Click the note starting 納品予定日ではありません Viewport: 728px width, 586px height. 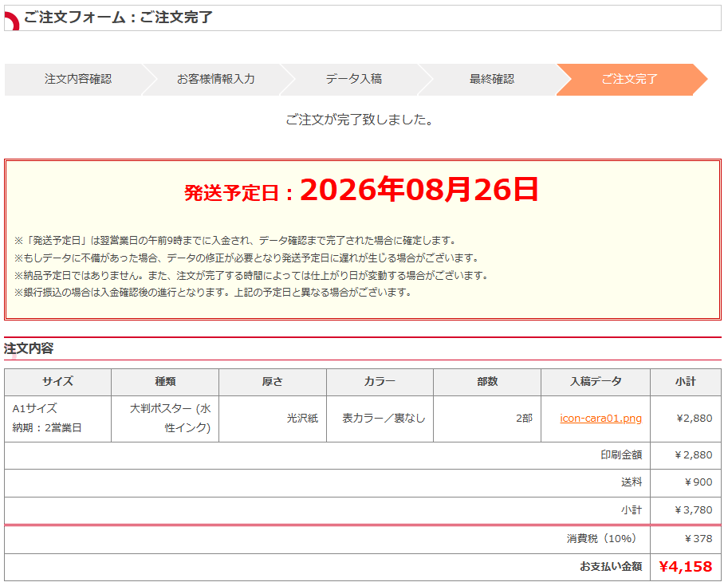tap(252, 275)
